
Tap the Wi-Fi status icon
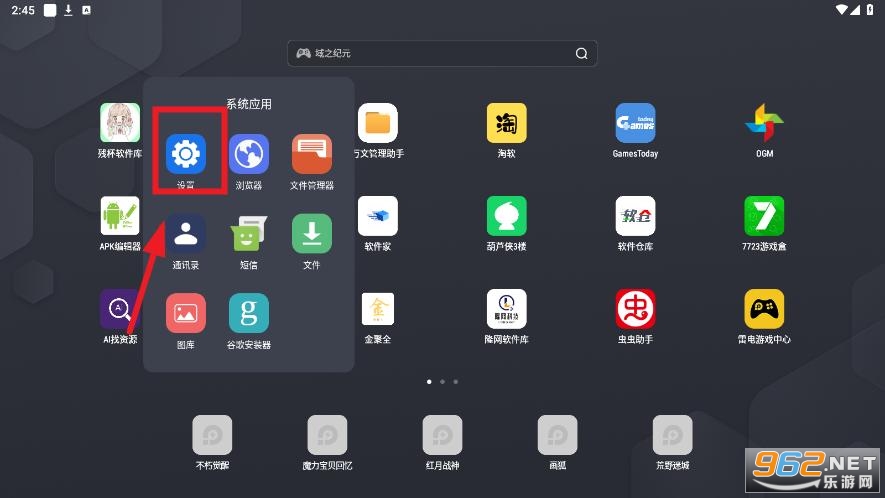click(842, 10)
